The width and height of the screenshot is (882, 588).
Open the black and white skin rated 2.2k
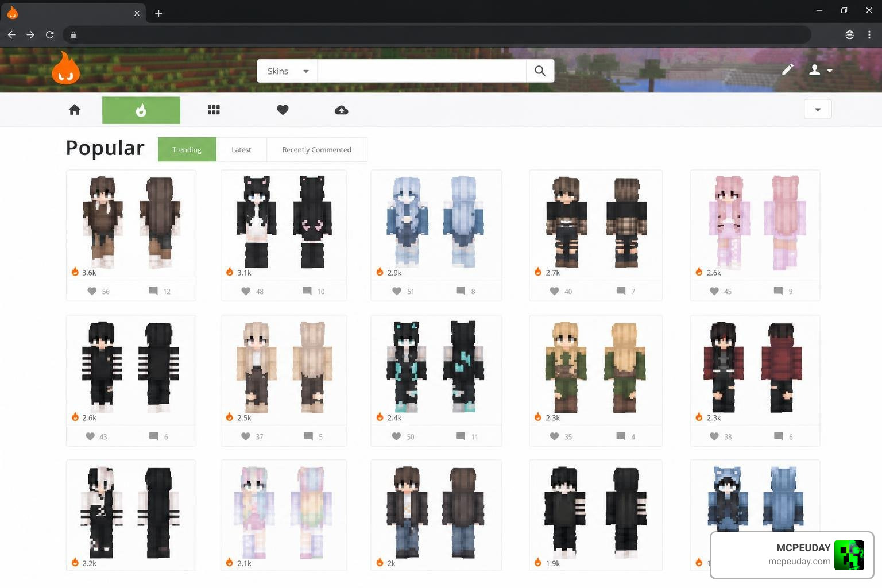[131, 514]
